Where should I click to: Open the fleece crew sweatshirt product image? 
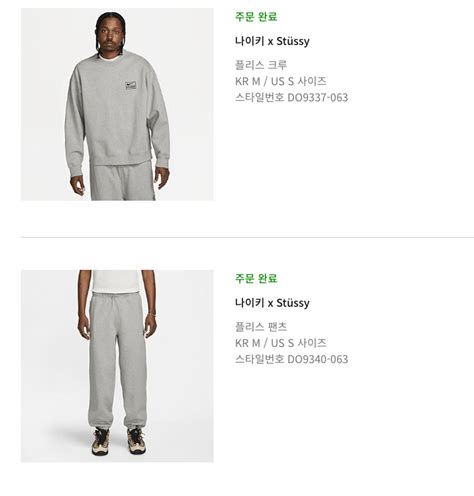click(x=117, y=104)
